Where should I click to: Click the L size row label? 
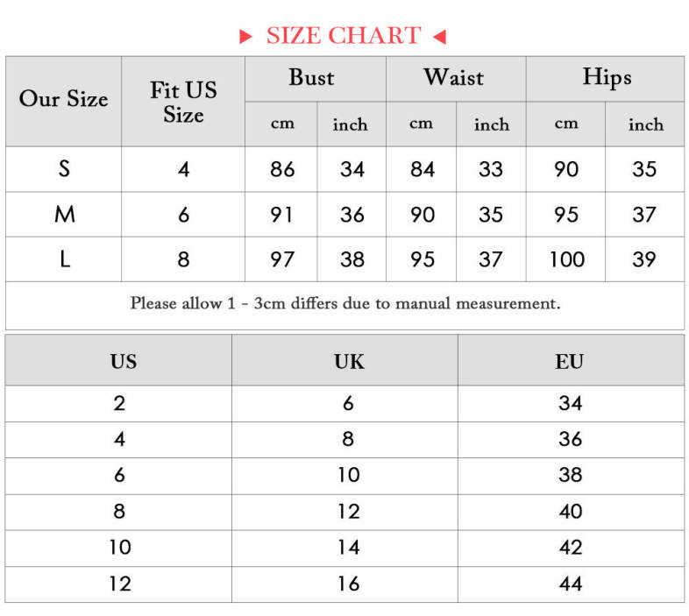tap(64, 259)
